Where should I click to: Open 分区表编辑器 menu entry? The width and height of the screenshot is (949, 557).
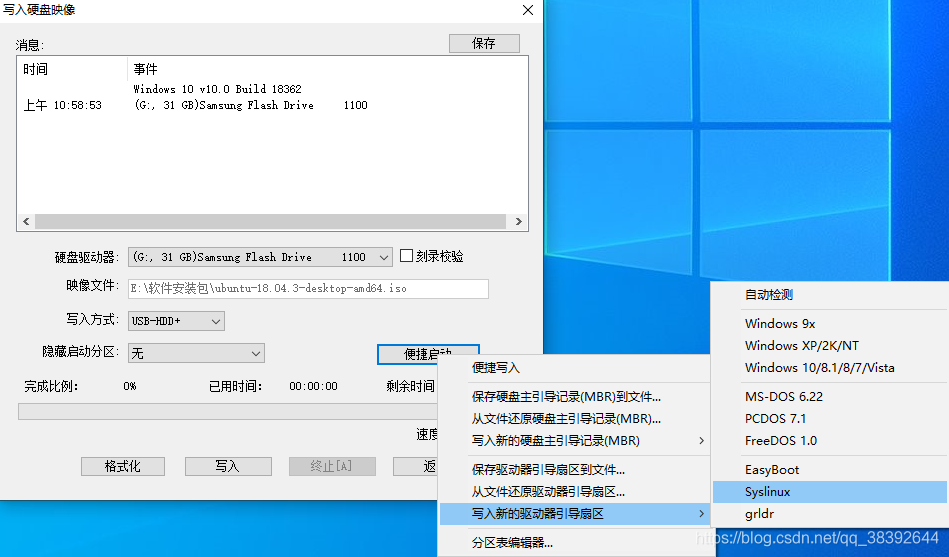pos(574,542)
